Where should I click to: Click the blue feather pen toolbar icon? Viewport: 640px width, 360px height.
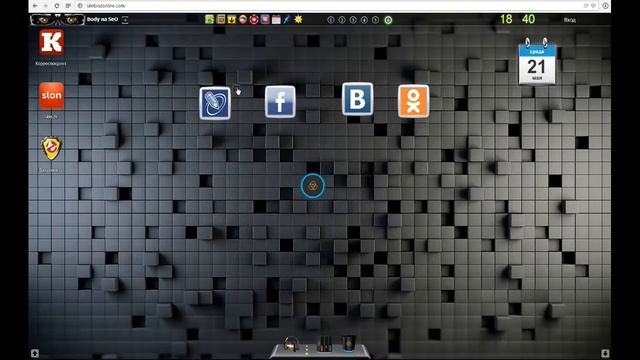pyautogui.click(x=287, y=19)
